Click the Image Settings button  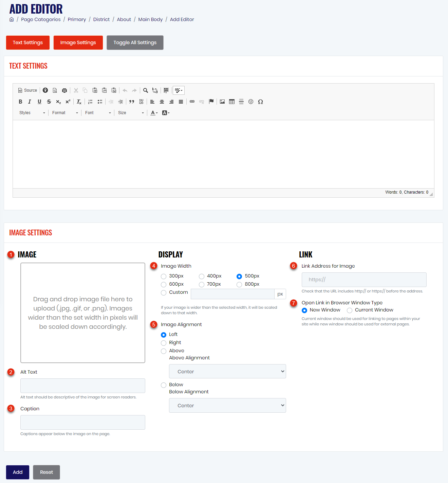tap(78, 42)
